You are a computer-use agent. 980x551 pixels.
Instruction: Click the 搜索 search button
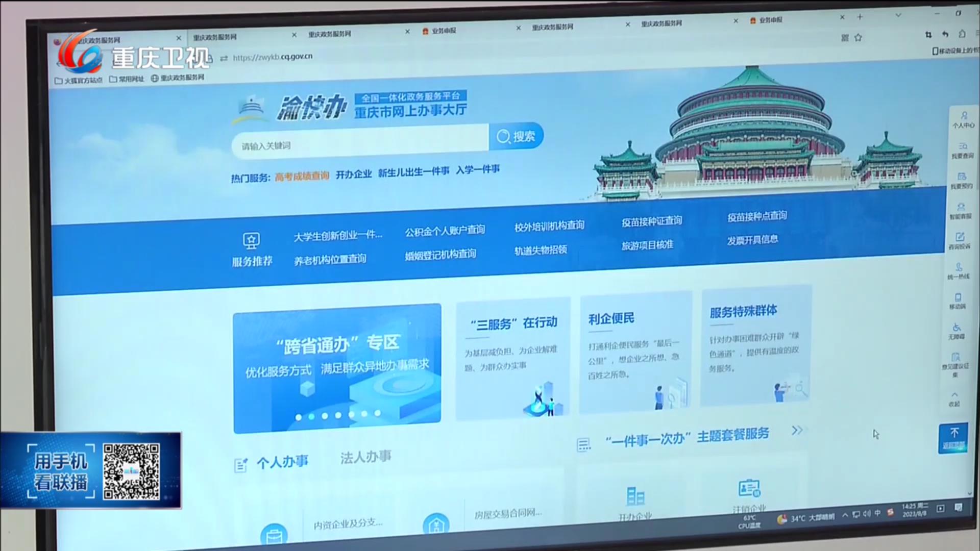(x=516, y=136)
